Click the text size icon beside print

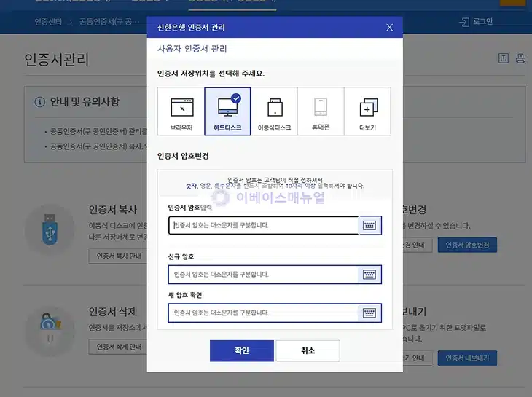coord(504,58)
